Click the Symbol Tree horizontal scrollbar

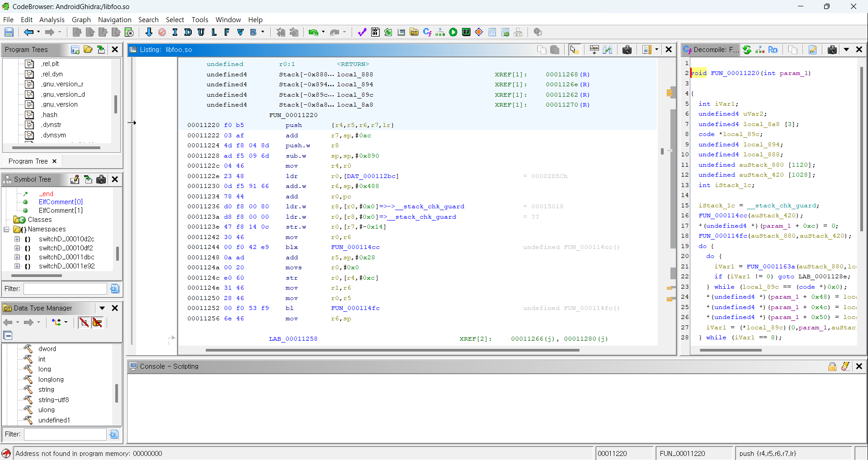[x=36, y=275]
